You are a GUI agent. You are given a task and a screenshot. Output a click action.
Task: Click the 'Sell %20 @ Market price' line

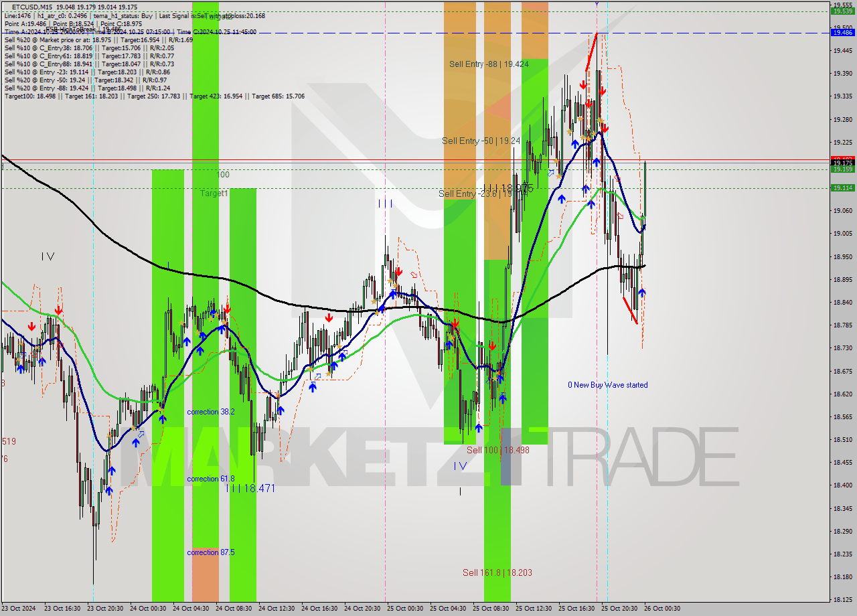tap(98, 40)
